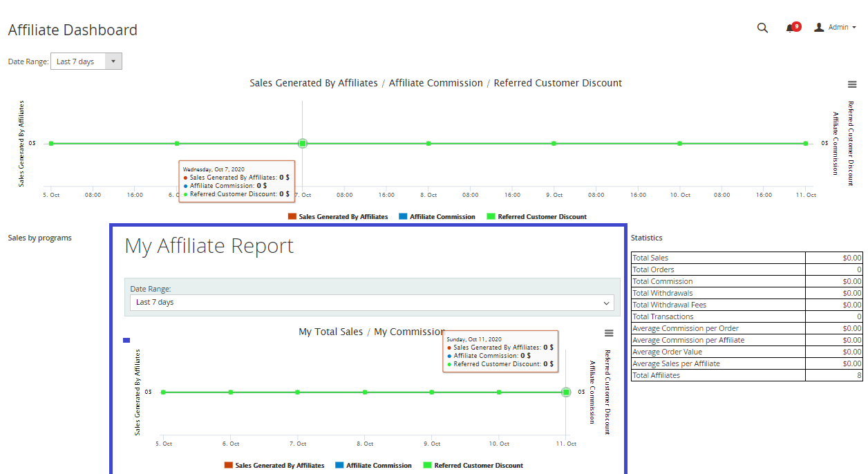
Task: Click Average Commission per Order row label
Action: 686,328
